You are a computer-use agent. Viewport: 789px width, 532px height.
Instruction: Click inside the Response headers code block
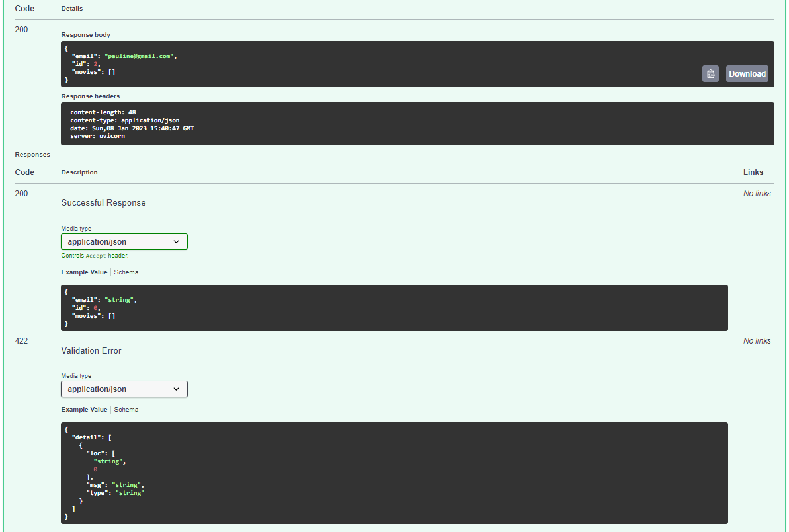click(x=265, y=124)
